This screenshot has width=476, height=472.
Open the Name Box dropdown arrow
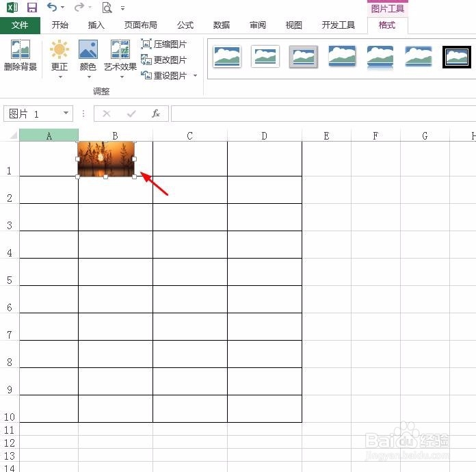(66, 113)
